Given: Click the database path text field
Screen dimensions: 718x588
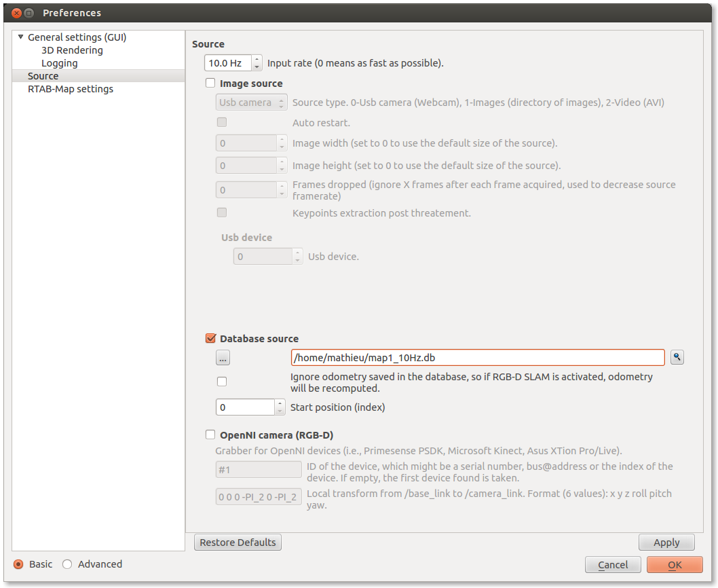Looking at the screenshot, I should 477,358.
